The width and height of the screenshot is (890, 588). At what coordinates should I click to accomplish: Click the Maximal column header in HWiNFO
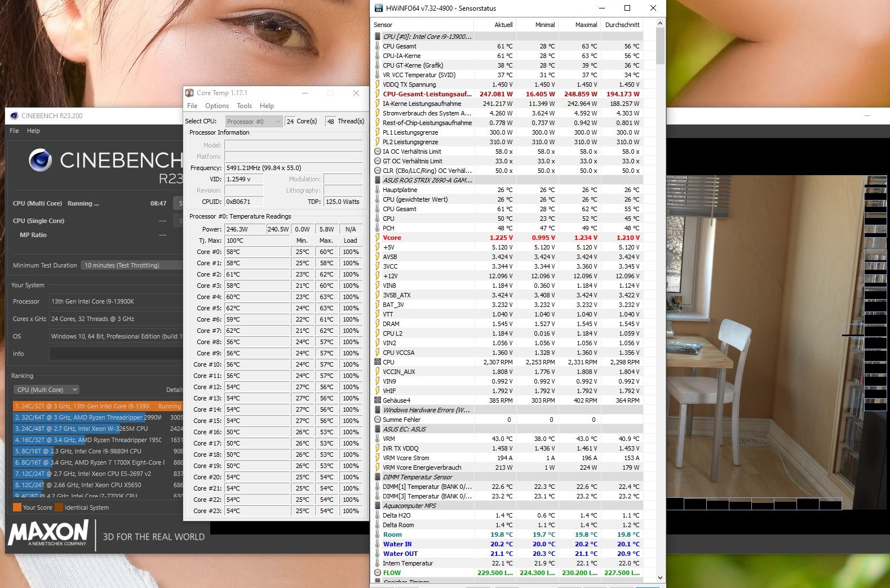click(x=580, y=25)
